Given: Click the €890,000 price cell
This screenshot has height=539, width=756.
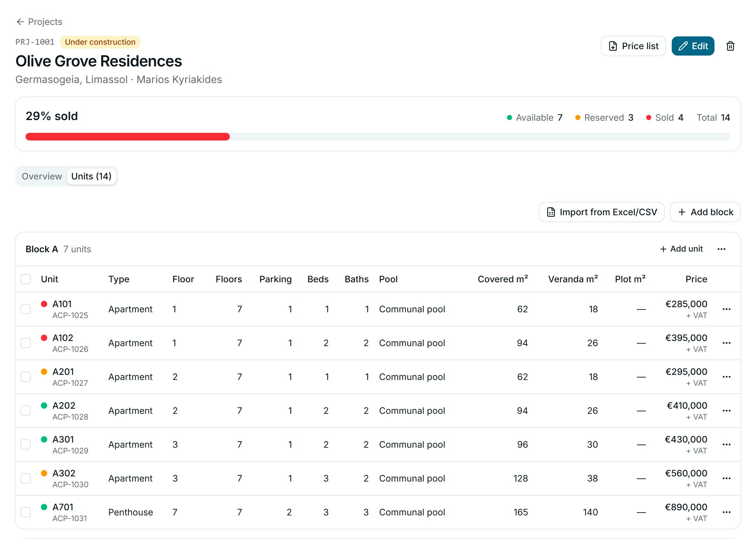Looking at the screenshot, I should 686,507.
